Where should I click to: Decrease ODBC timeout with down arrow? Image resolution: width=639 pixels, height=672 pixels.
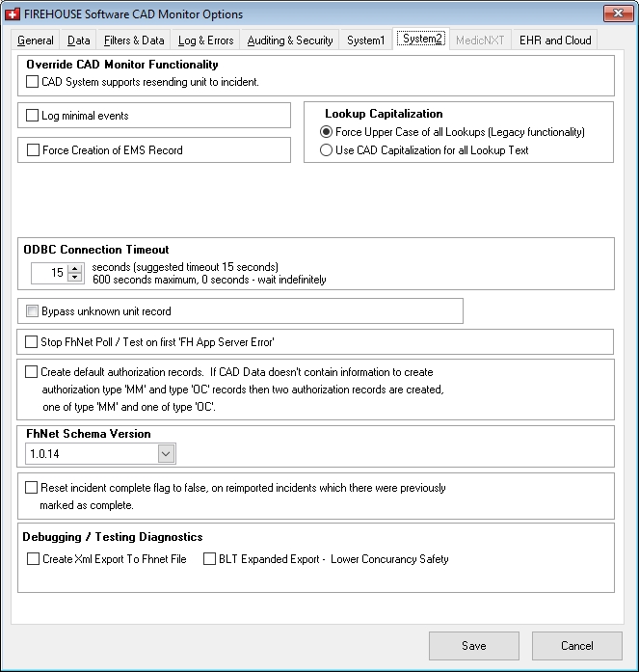[75, 278]
